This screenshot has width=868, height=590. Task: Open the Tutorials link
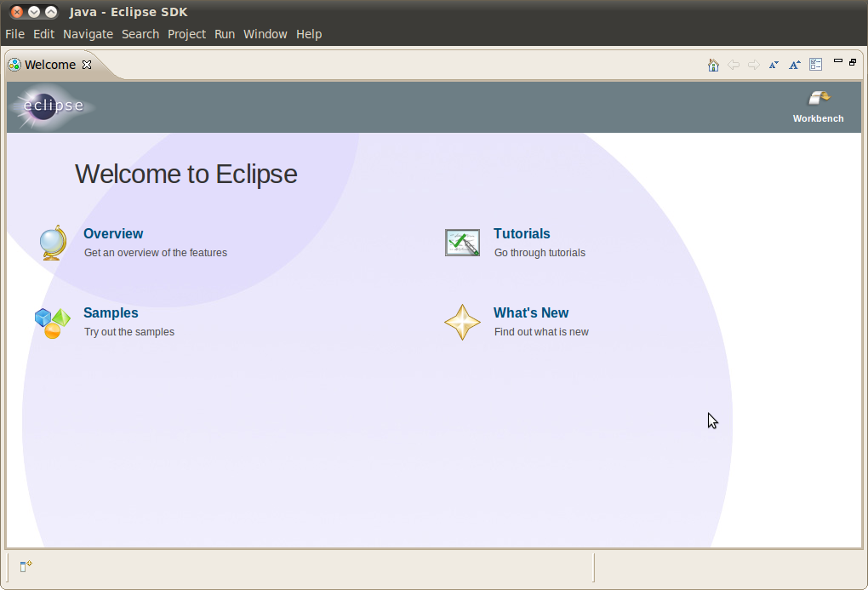pyautogui.click(x=522, y=234)
